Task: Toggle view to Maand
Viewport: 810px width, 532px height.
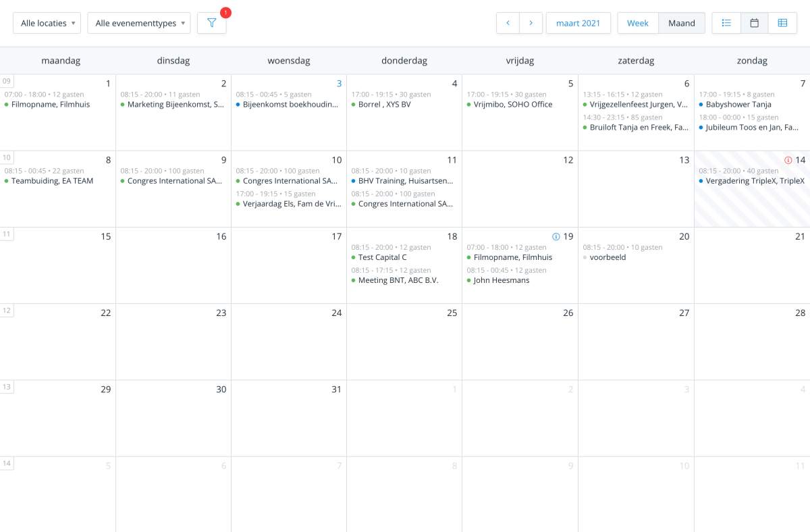Action: [681, 23]
